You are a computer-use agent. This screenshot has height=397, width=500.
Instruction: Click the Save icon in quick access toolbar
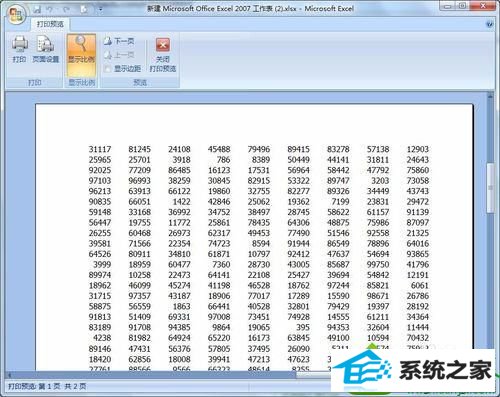pos(37,9)
